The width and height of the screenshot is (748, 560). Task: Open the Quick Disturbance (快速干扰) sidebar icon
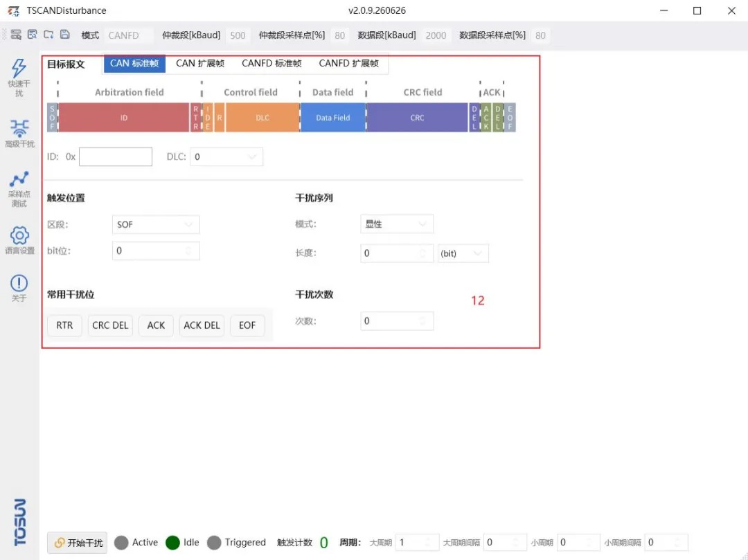19,78
